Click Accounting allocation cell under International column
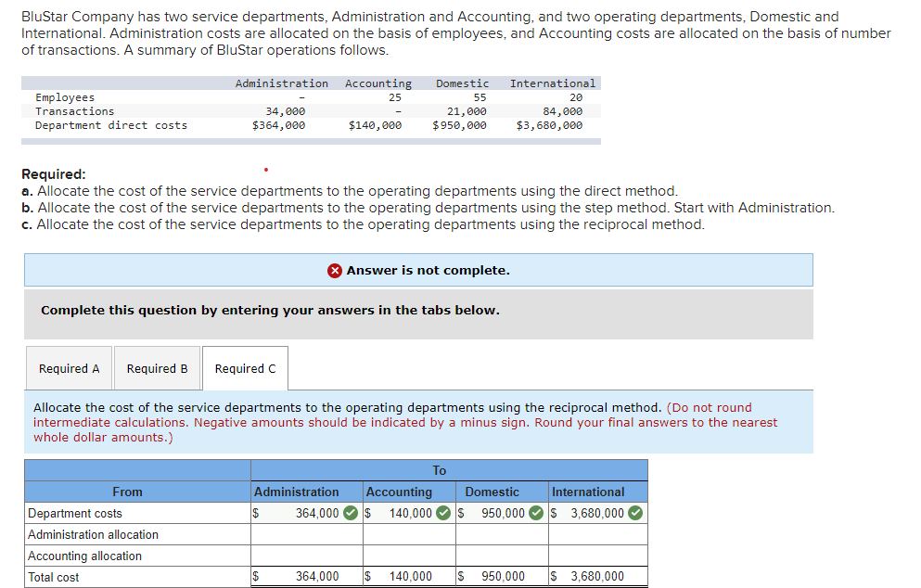Viewport: 921px width, 588px height. pyautogui.click(x=598, y=556)
